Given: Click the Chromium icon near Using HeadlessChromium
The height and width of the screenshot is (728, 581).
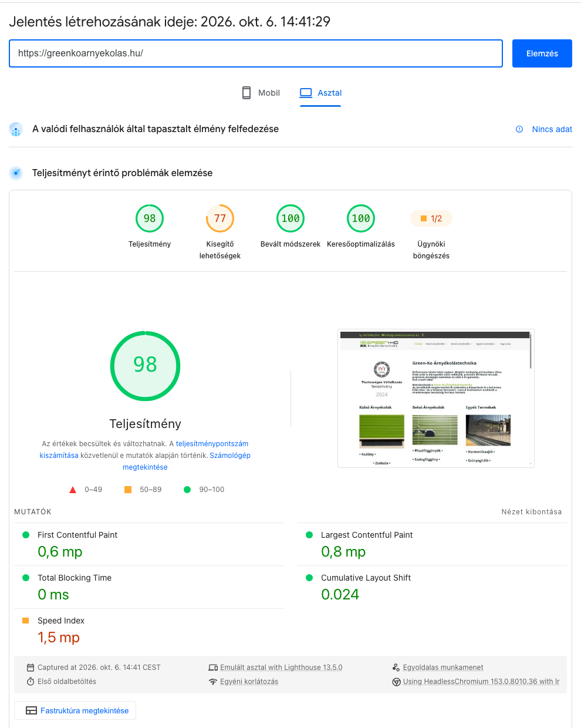Looking at the screenshot, I should 396,682.
